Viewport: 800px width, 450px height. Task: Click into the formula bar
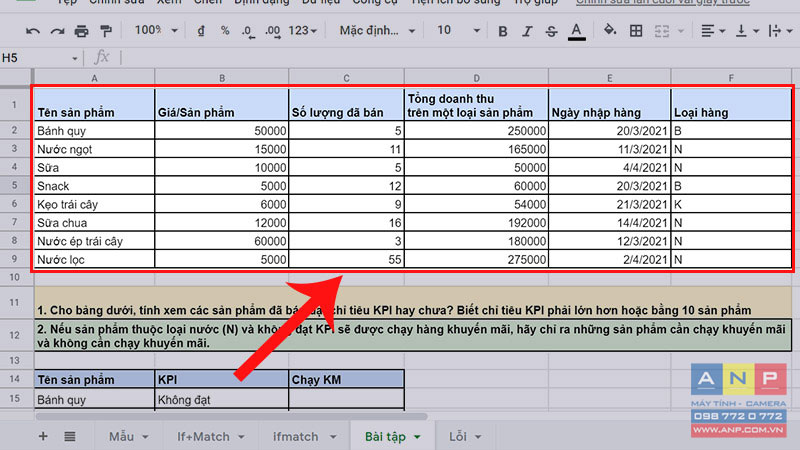(459, 58)
